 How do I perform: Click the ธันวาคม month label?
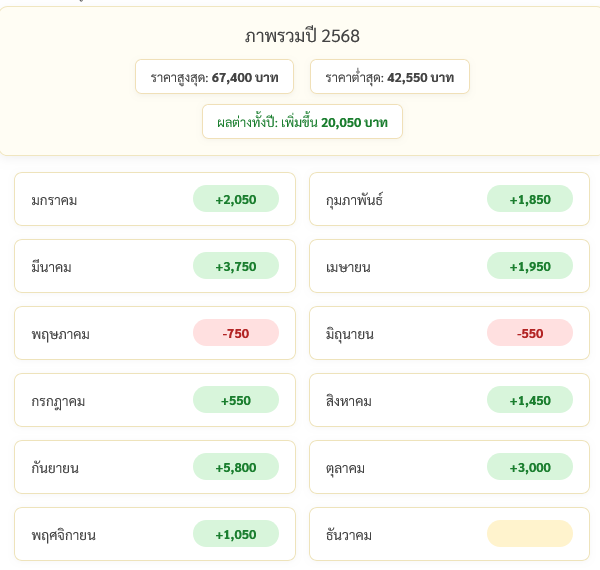pos(349,535)
